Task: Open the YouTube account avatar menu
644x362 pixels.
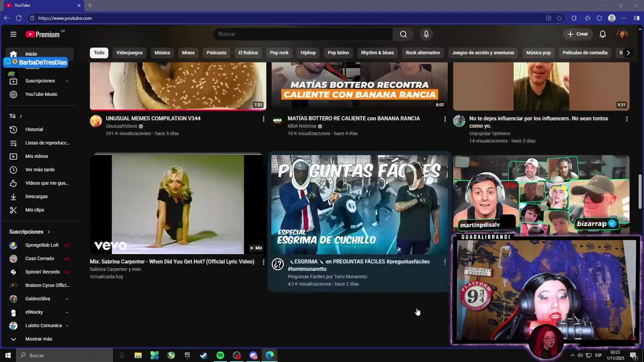Action: [622, 34]
